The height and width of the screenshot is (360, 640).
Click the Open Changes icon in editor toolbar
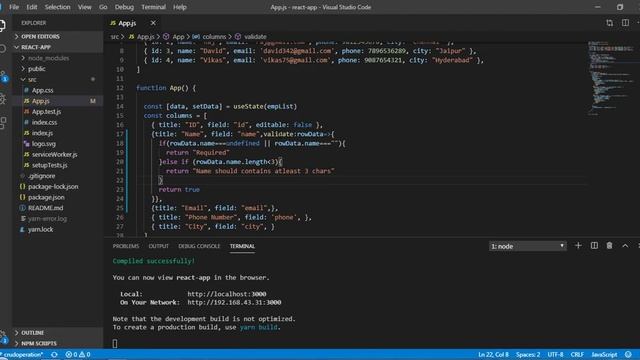[x=609, y=23]
